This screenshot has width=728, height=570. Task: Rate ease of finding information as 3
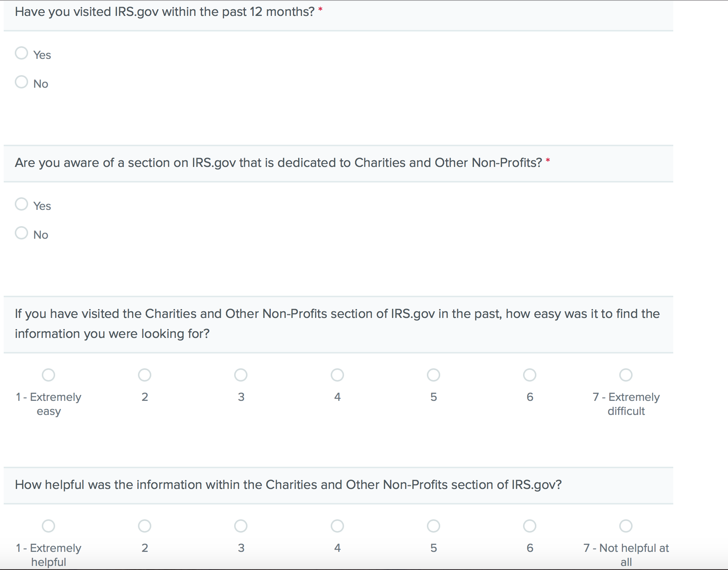[241, 375]
